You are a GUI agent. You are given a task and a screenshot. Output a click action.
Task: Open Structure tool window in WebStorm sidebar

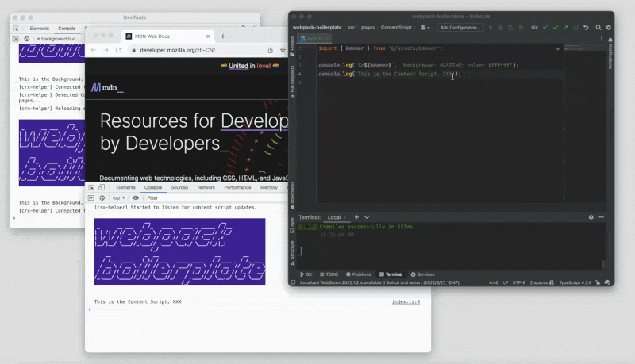coord(292,253)
